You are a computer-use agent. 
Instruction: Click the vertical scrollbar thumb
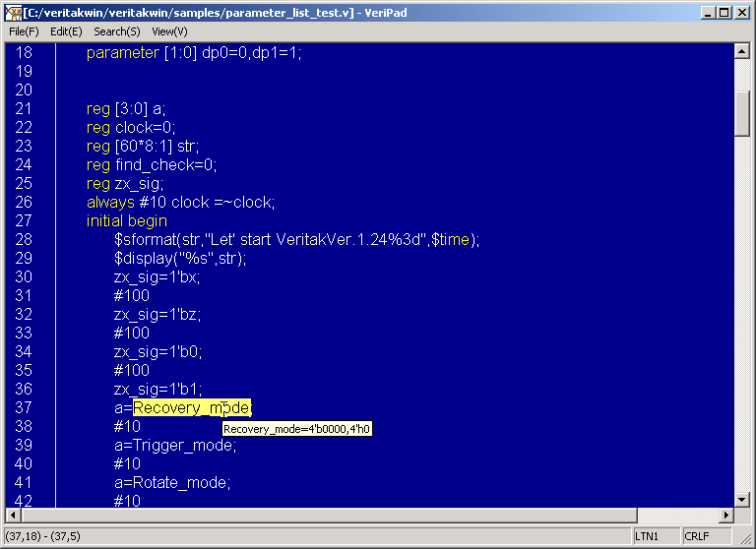click(x=743, y=113)
